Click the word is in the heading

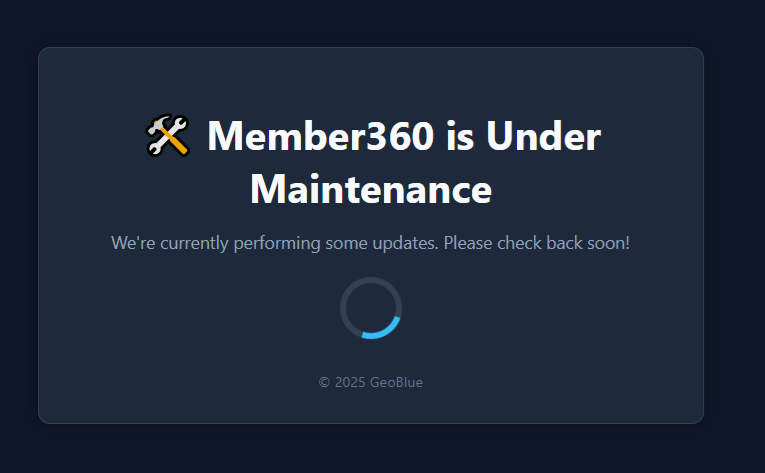point(460,136)
